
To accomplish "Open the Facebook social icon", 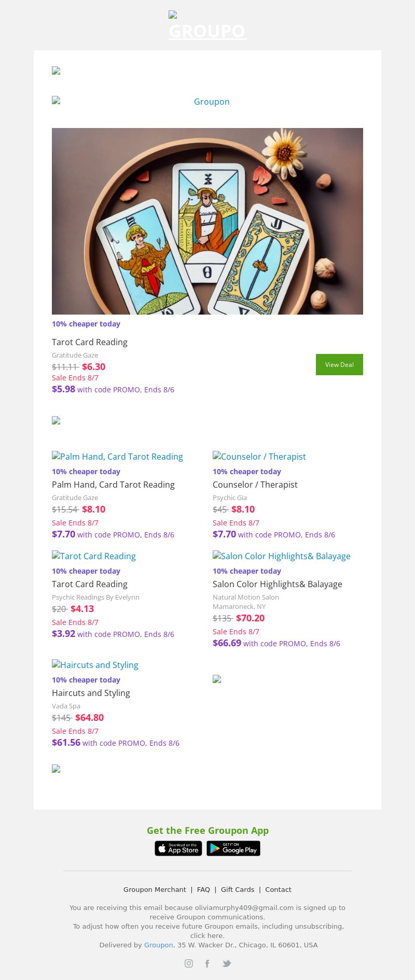I will click(207, 963).
